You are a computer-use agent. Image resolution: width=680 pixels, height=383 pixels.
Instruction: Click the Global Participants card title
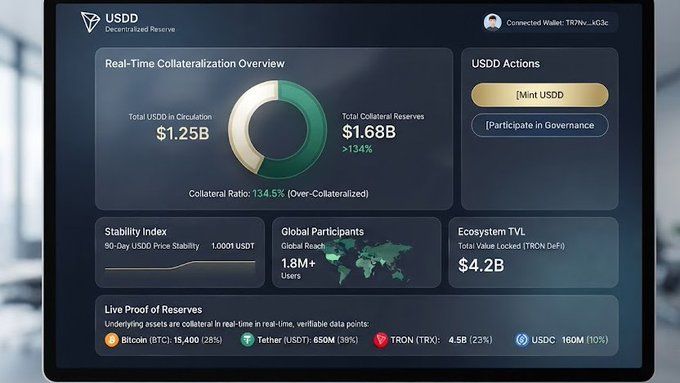[x=322, y=232]
